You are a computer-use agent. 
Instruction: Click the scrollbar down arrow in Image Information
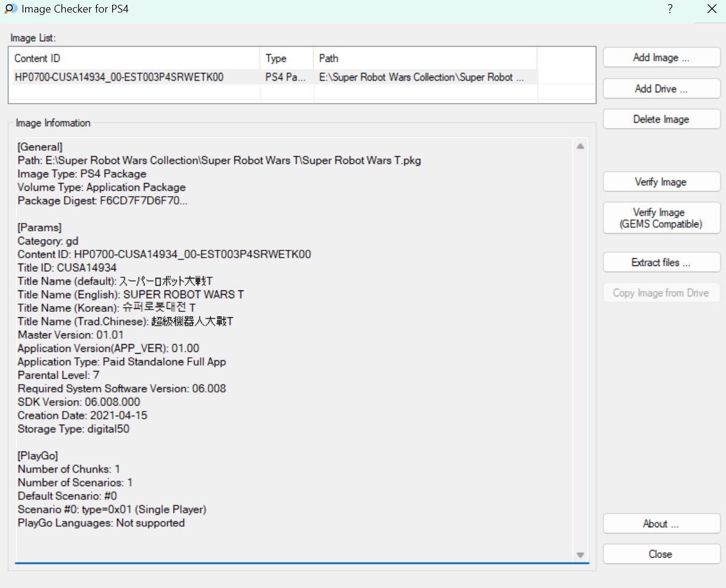(580, 555)
